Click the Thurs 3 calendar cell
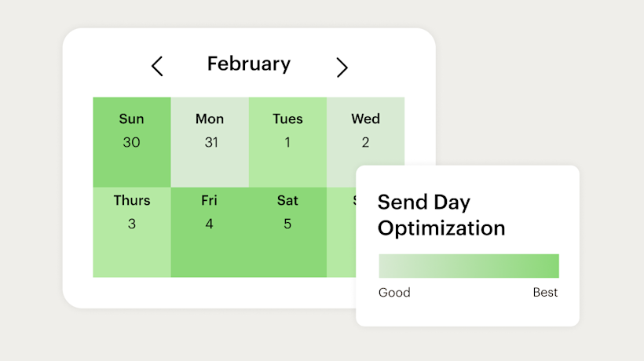Screen dimensions: 644x361 point(131,232)
